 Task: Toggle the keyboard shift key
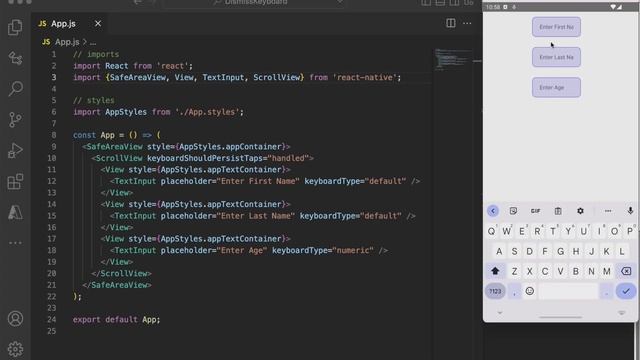(x=495, y=271)
